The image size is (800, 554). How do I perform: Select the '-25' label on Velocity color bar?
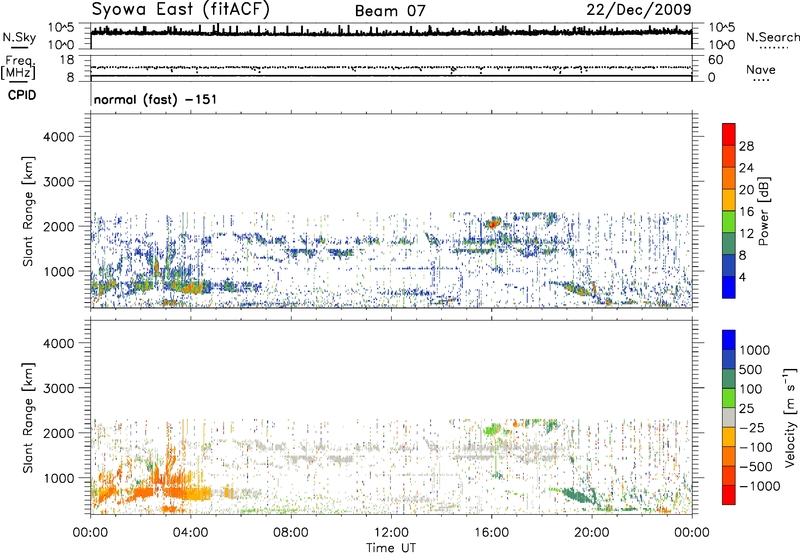(752, 428)
